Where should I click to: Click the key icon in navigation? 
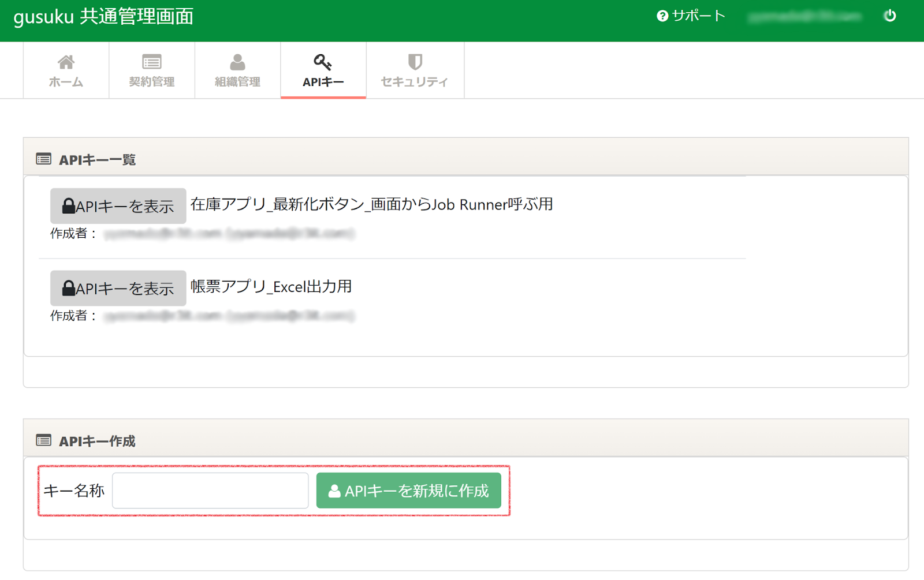tap(322, 62)
